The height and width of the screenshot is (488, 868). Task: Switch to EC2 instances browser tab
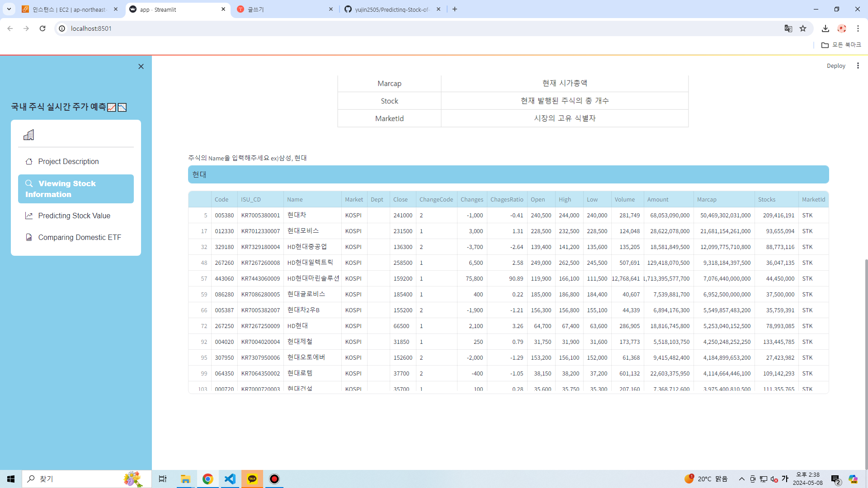point(69,9)
